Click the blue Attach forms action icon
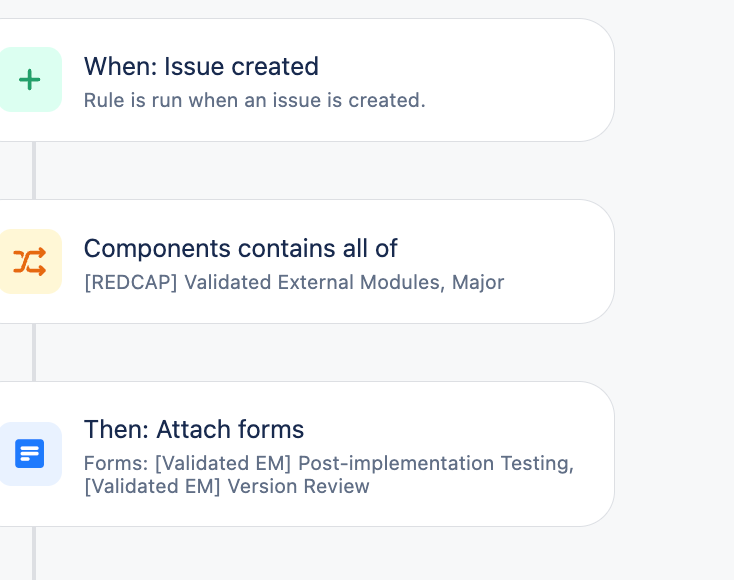The height and width of the screenshot is (580, 734). [x=30, y=454]
